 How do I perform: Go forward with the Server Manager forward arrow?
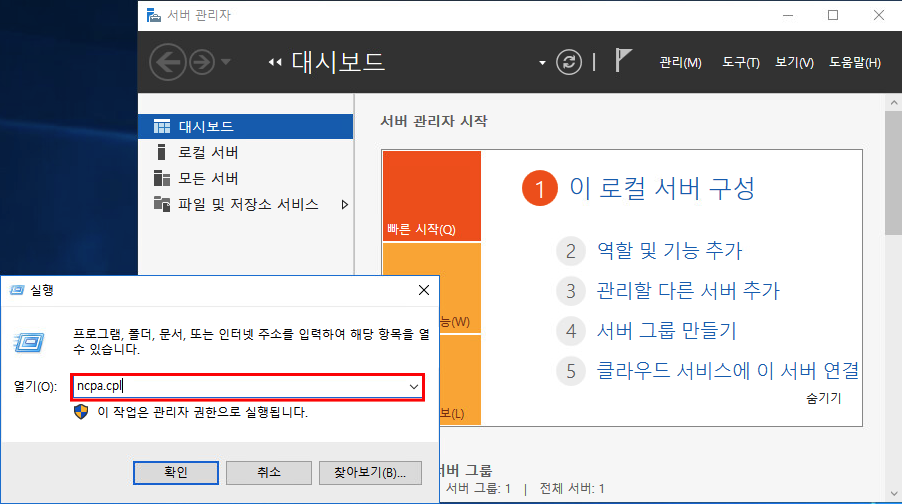[202, 62]
